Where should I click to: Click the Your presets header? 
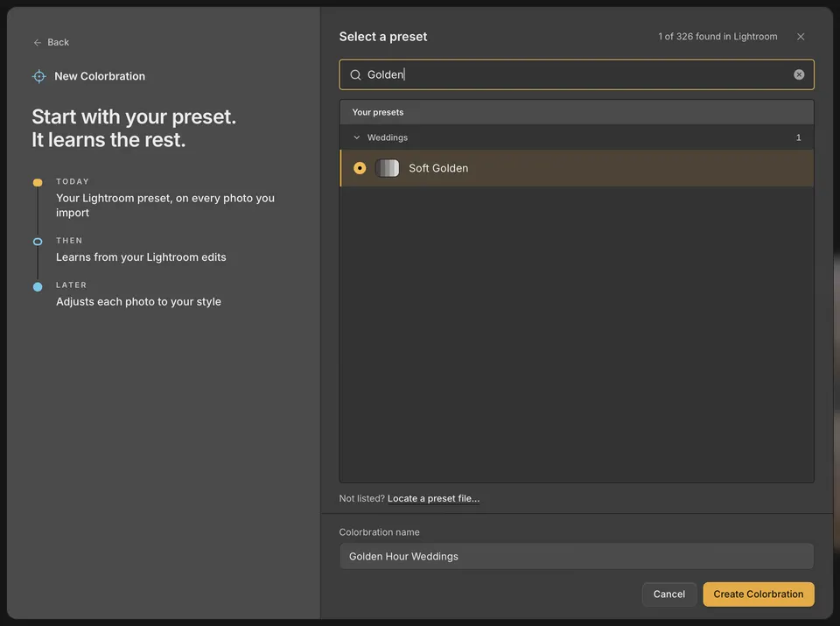click(x=577, y=112)
